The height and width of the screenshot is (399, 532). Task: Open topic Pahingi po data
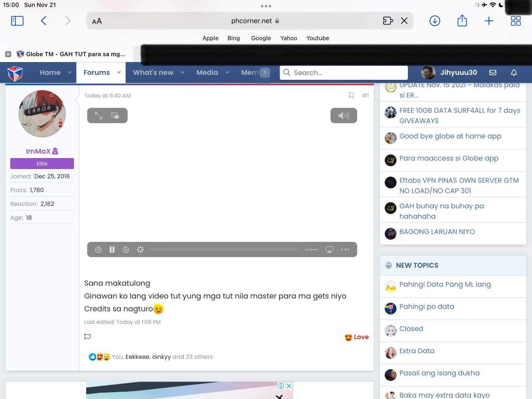coord(427,306)
